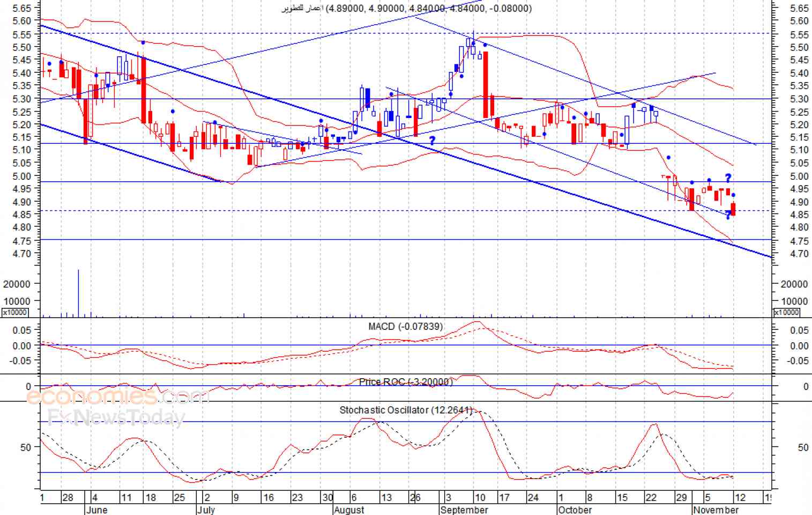Click the 0 on the right ROC axis
Image resolution: width=812 pixels, height=515 pixels.
[x=806, y=387]
